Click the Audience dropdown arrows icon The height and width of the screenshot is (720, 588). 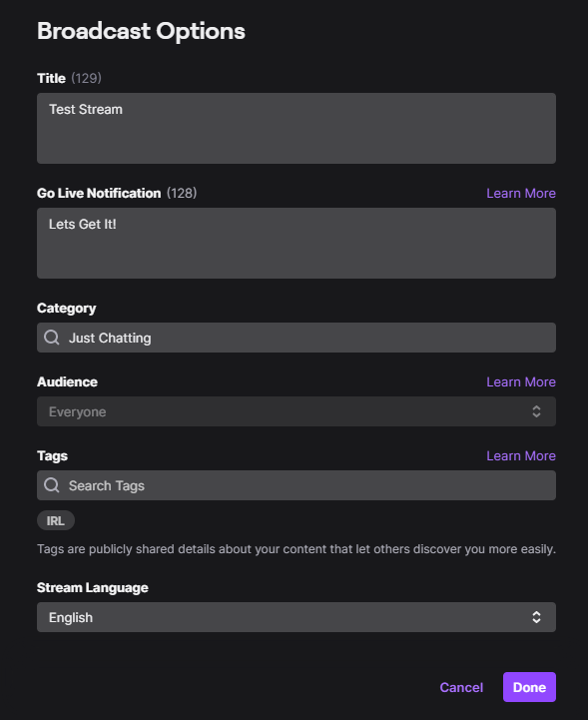tap(536, 411)
